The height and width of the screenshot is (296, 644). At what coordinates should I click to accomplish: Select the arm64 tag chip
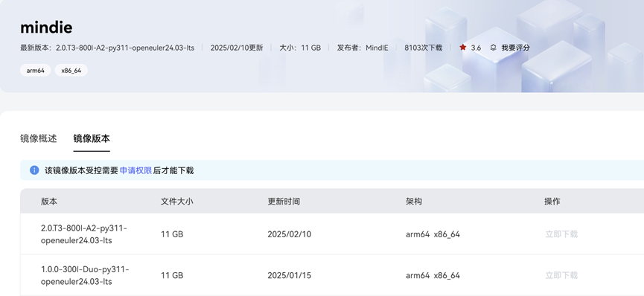[x=35, y=70]
